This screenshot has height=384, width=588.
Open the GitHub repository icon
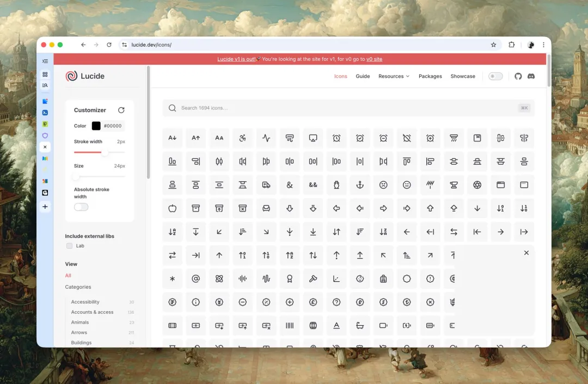tap(518, 76)
